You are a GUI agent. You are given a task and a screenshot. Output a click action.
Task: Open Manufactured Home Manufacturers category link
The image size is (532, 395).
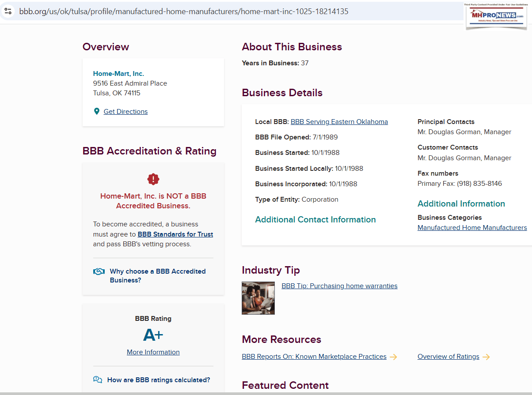(472, 228)
